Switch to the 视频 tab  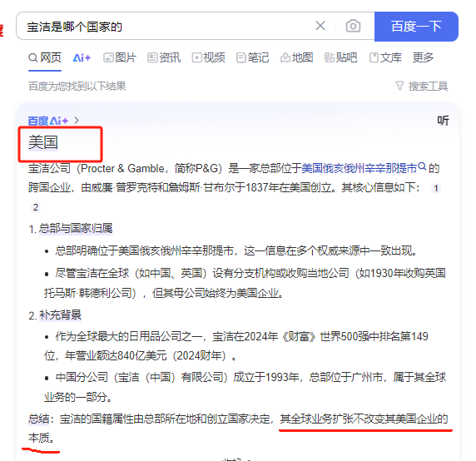(x=208, y=57)
